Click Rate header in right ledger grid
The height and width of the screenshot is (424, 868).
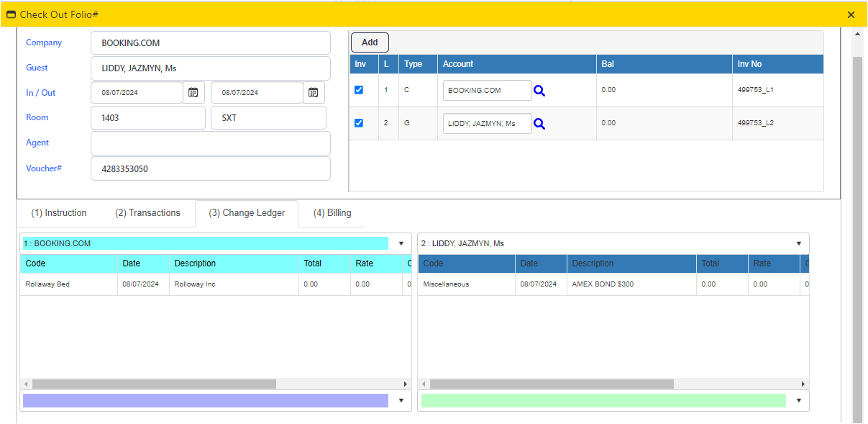tap(775, 263)
